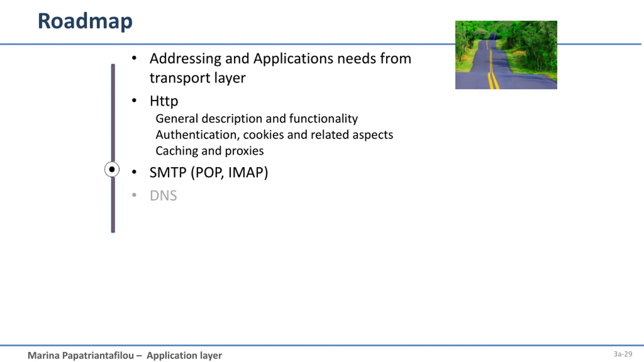Image resolution: width=644 pixels, height=362 pixels.
Task: Click the vertical roadmap progress bar
Action: 113,148
